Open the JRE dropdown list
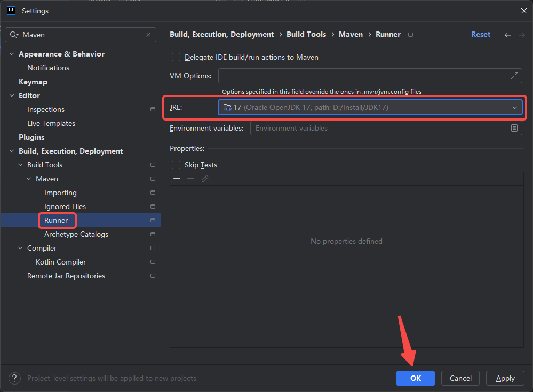Image resolution: width=533 pixels, height=392 pixels. (x=515, y=107)
